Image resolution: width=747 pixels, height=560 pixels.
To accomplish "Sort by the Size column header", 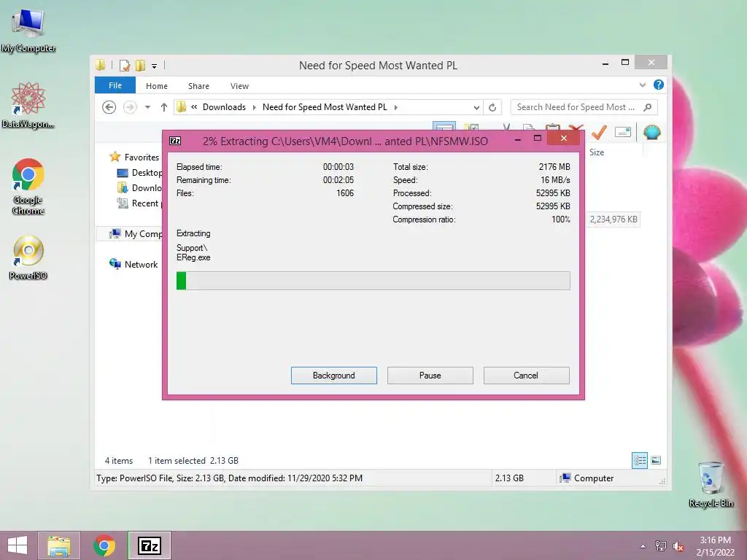I will (597, 152).
